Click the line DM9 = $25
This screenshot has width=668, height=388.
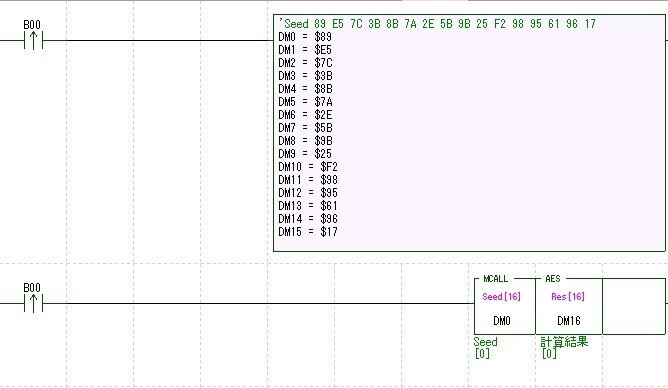[305, 154]
